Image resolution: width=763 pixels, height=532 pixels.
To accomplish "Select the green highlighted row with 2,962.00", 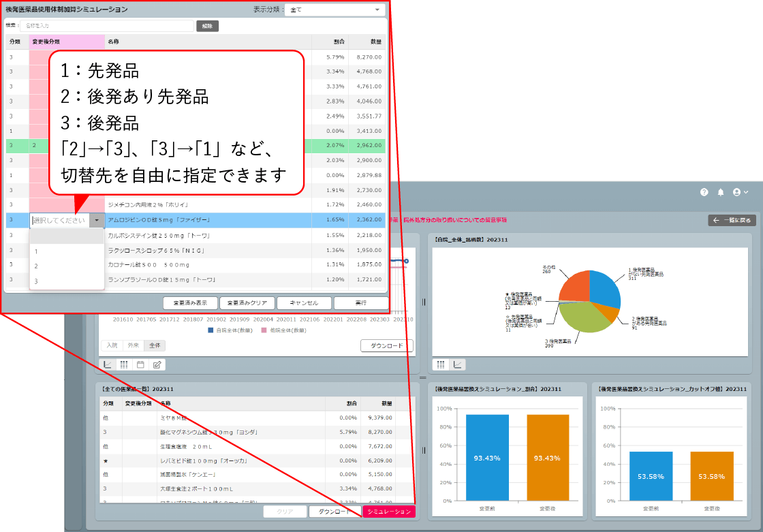I will coord(196,146).
